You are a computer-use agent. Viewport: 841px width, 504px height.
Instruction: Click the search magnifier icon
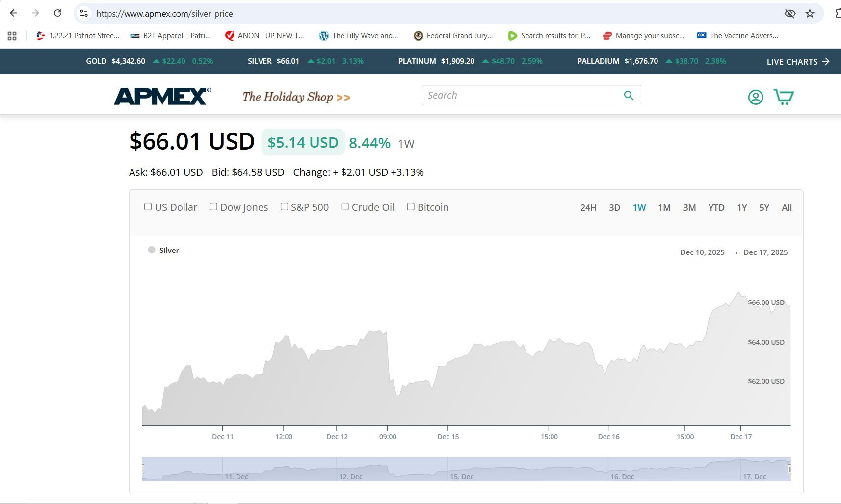[x=629, y=95]
